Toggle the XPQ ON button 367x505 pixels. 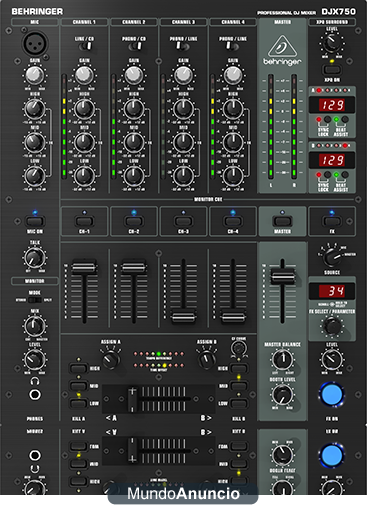(332, 70)
